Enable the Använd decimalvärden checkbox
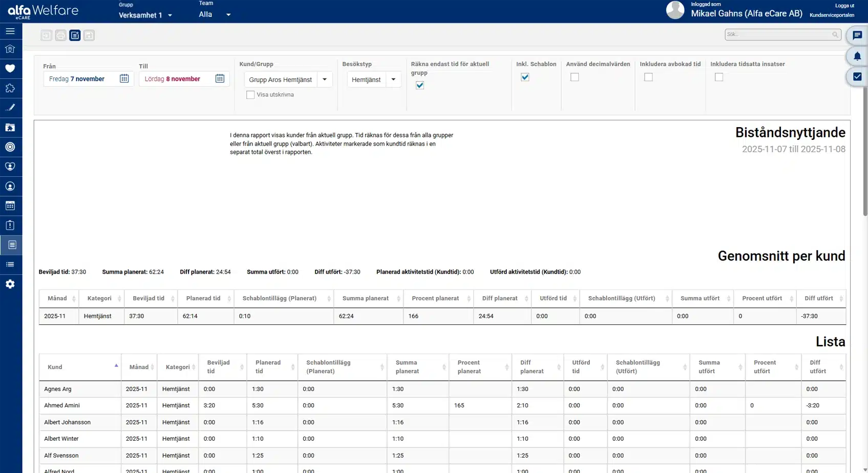 (575, 77)
